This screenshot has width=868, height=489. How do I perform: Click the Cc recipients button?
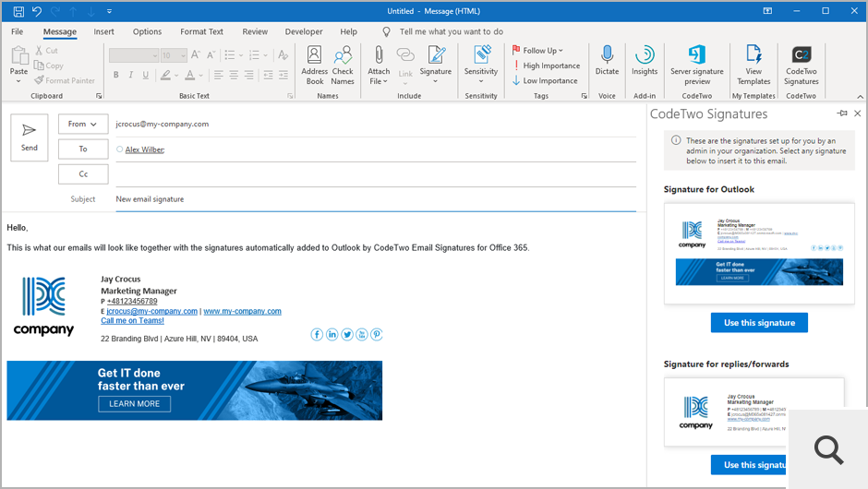click(83, 173)
